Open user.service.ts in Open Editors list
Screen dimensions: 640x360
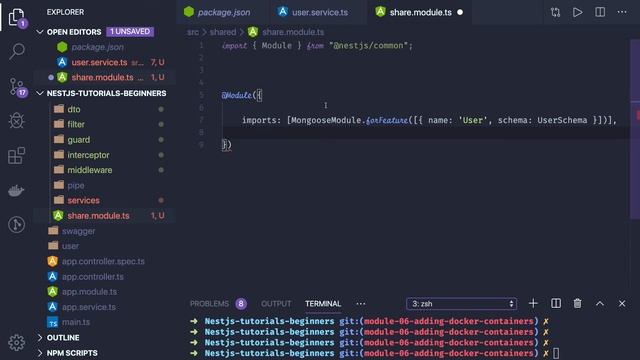pos(105,62)
